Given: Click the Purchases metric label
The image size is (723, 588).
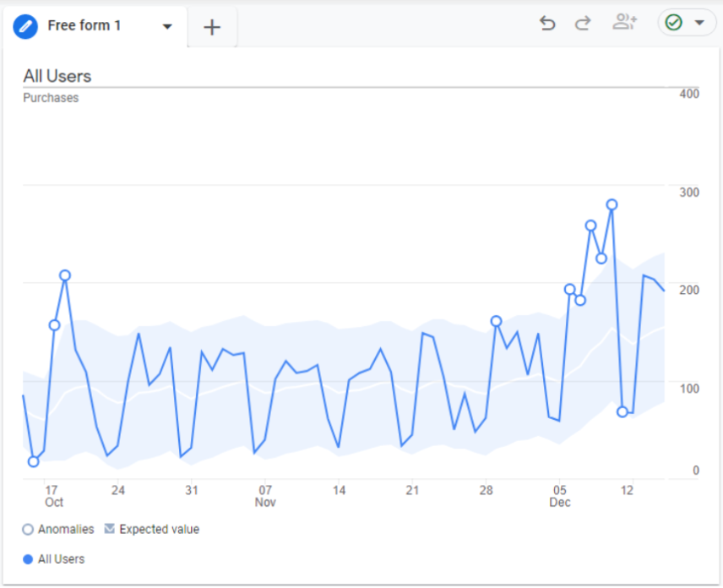Looking at the screenshot, I should point(51,98).
